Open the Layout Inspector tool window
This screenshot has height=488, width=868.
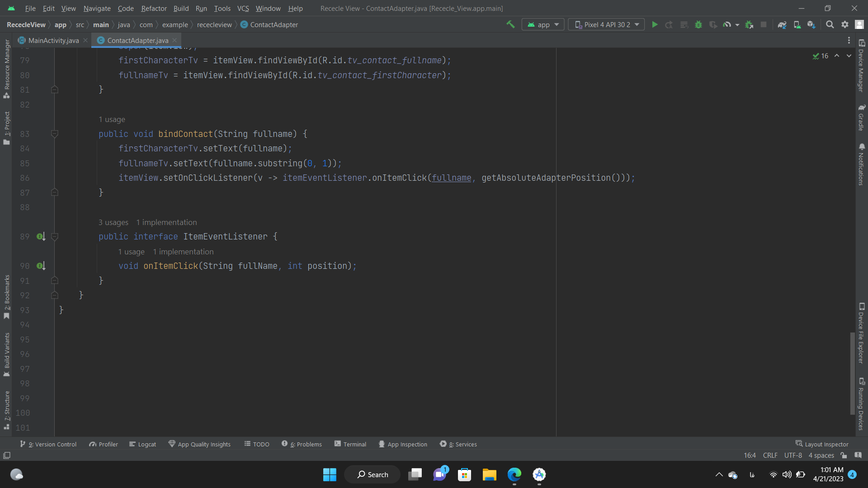click(x=822, y=444)
